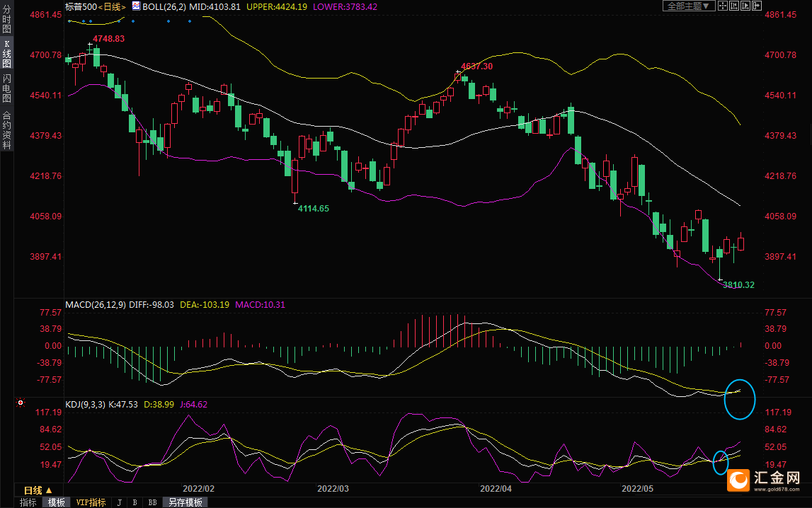Viewport: 812px width, 508px height.
Task: Open 合约资料 side tab
Action: (x=7, y=130)
